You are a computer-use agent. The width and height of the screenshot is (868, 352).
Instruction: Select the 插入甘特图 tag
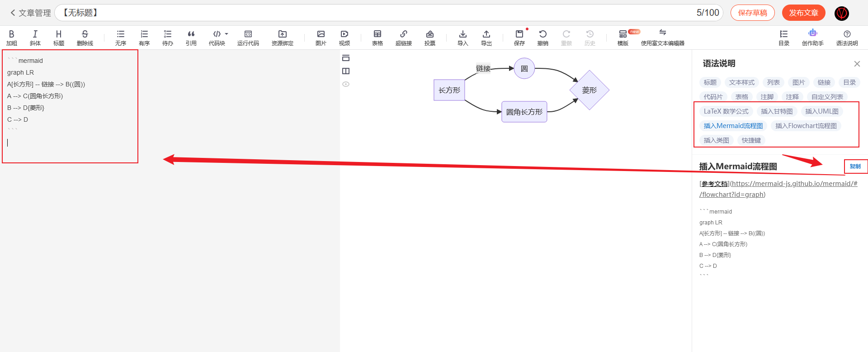tap(777, 111)
